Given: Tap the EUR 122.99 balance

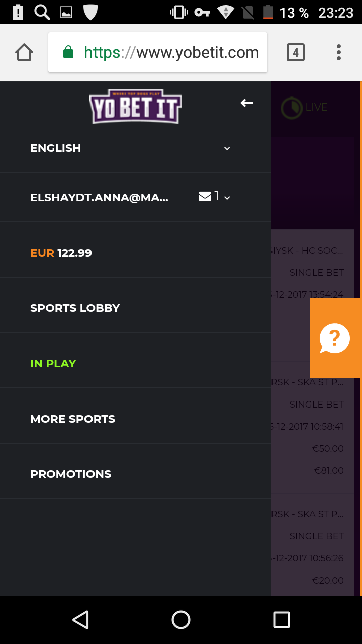Looking at the screenshot, I should [x=61, y=253].
